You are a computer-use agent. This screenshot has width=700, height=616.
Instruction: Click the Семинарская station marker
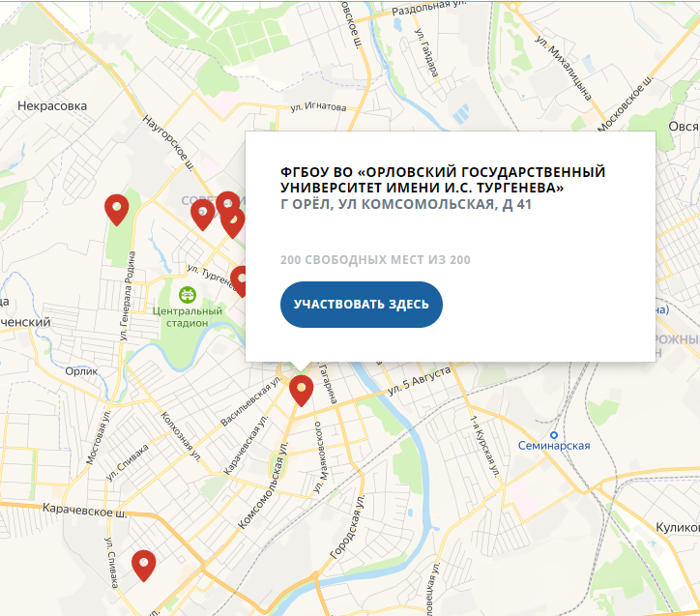coord(554,435)
